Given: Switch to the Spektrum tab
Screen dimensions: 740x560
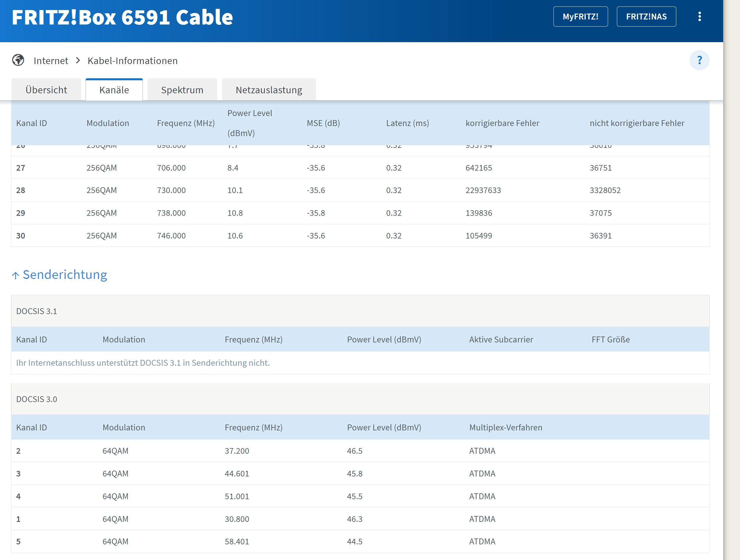Looking at the screenshot, I should click(182, 90).
